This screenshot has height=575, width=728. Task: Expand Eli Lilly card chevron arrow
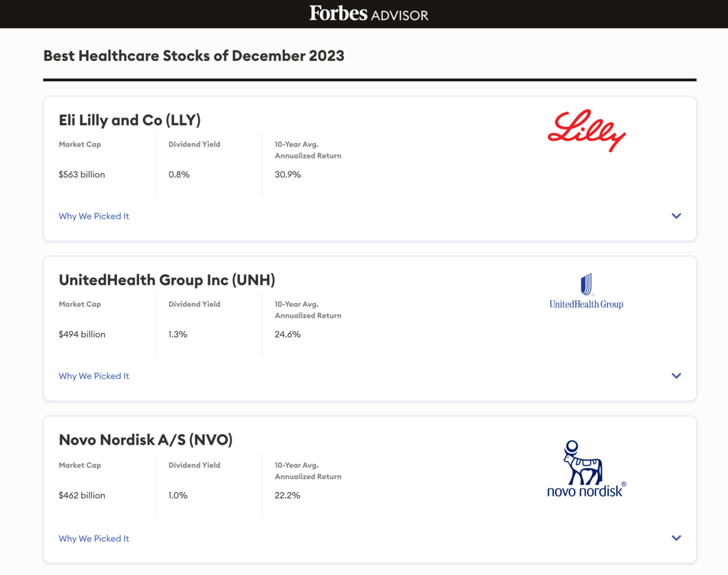point(676,216)
